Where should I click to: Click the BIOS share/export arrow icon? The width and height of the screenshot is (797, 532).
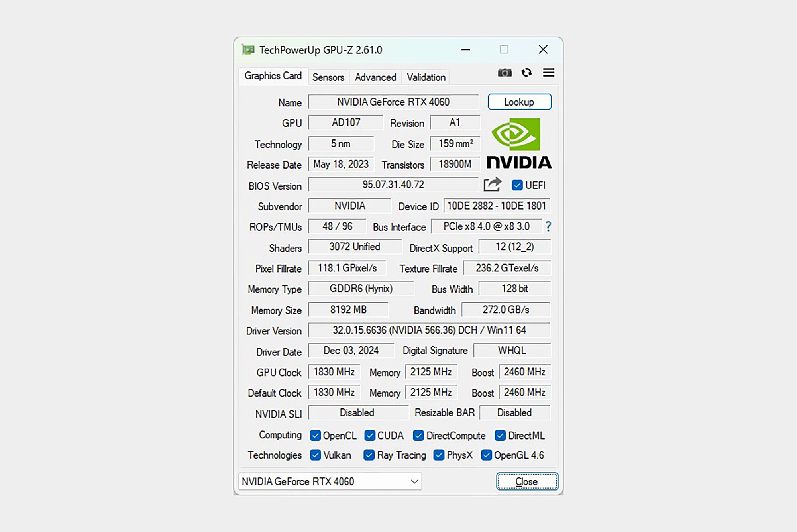pos(492,185)
